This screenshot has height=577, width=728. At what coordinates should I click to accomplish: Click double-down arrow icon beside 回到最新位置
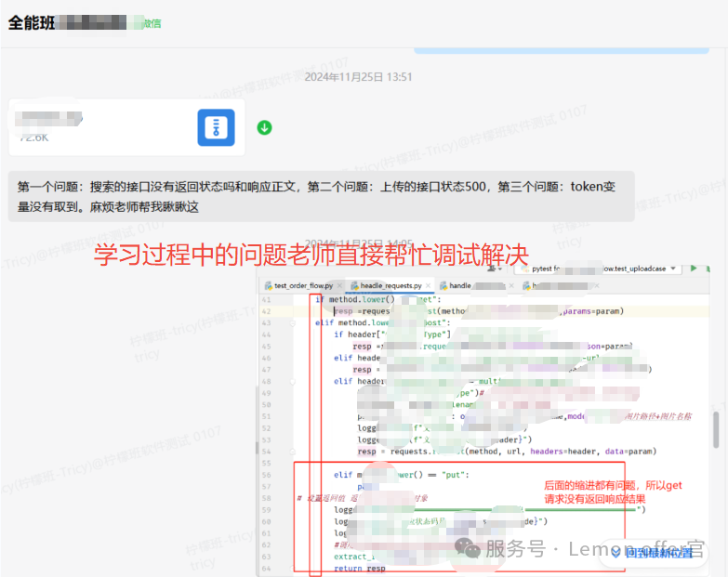[x=615, y=553]
